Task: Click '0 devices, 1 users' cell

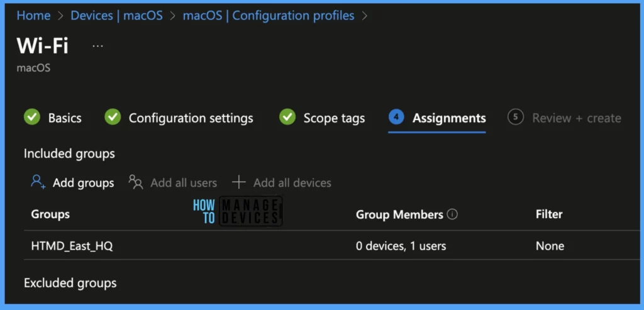Action: (x=401, y=246)
